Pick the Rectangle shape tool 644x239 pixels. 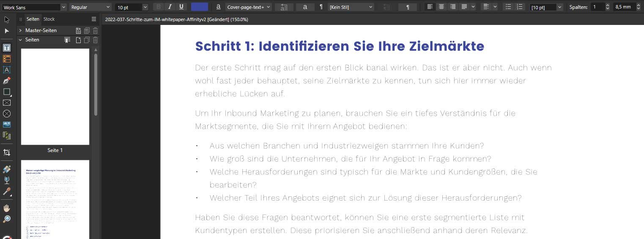coord(6,92)
